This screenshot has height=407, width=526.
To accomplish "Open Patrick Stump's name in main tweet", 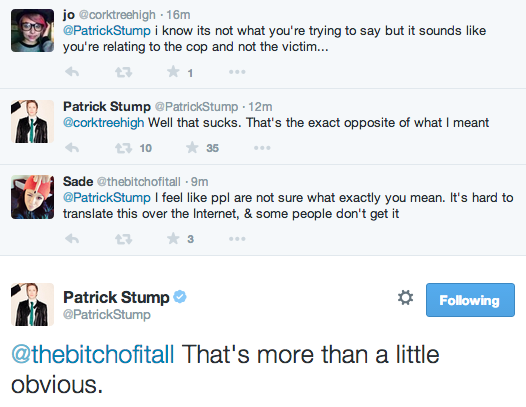I will coord(116,297).
